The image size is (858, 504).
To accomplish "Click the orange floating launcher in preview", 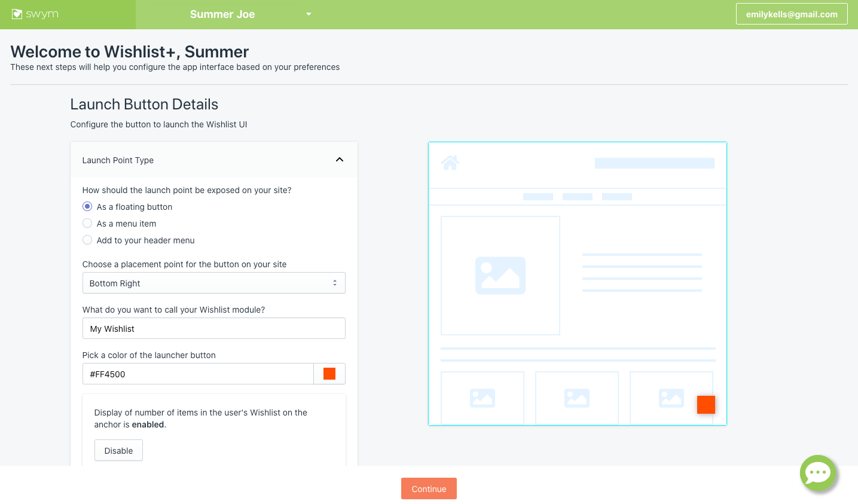I will 706,405.
